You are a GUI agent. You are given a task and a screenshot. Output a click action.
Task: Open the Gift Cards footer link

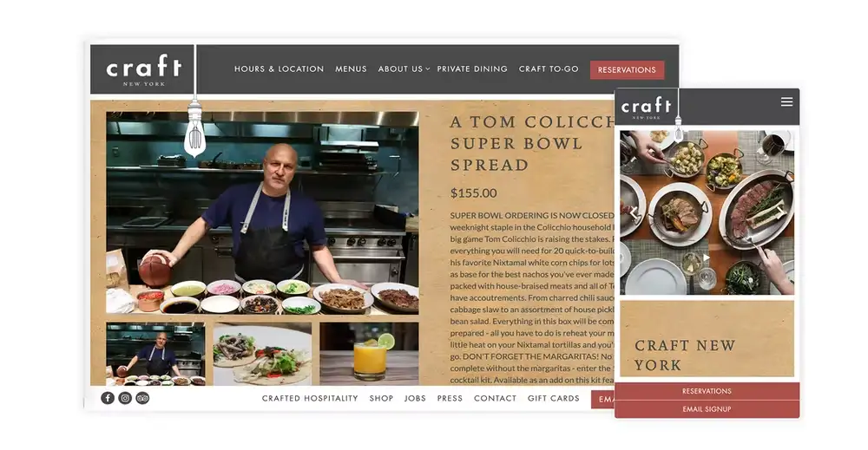pos(554,398)
